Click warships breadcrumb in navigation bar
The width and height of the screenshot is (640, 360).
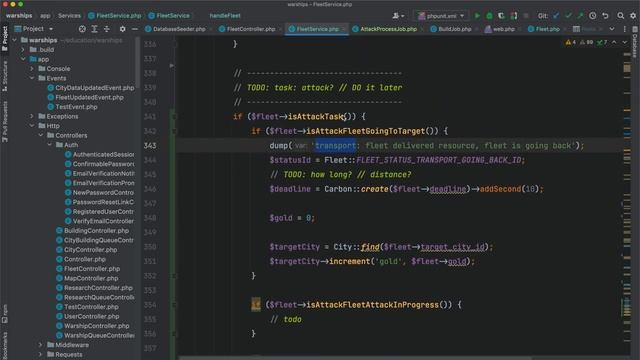(19, 16)
